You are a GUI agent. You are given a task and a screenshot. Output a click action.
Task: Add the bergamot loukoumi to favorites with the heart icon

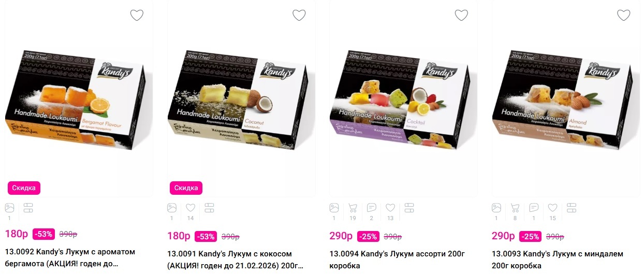[x=137, y=15]
